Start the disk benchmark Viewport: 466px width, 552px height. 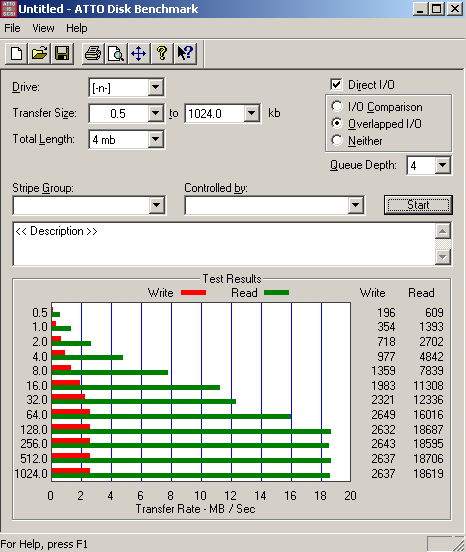[x=418, y=205]
